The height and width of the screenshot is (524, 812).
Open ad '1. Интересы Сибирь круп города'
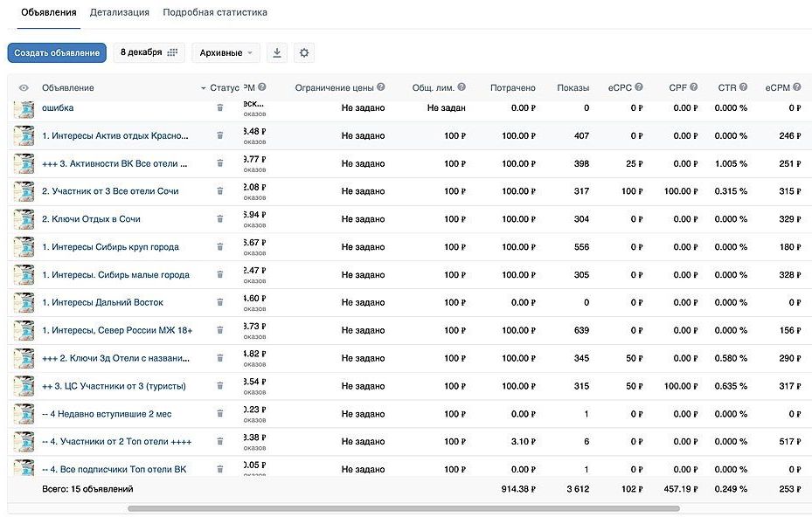pyautogui.click(x=110, y=247)
